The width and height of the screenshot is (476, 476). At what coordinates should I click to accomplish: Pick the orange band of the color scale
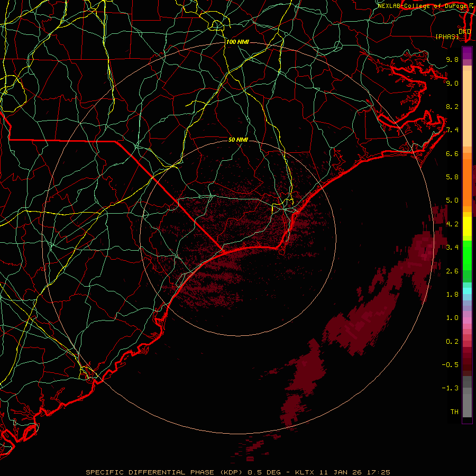(467, 183)
